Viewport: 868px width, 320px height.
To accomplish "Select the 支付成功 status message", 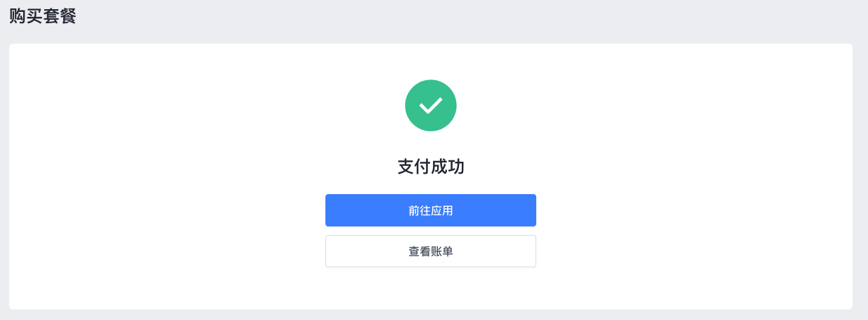I will (431, 167).
